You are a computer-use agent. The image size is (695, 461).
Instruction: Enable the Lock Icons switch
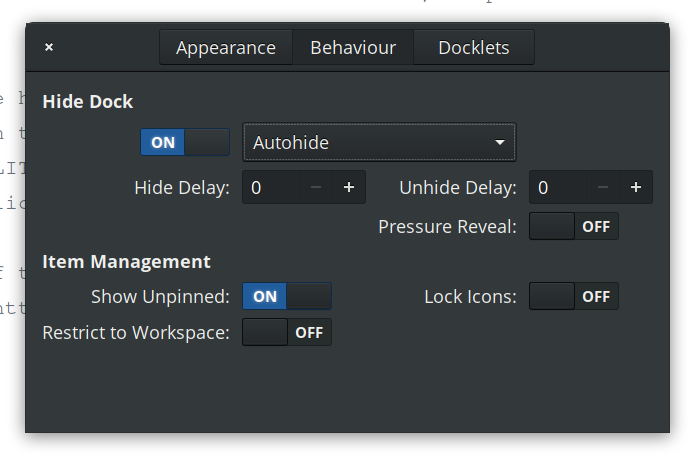tap(574, 296)
